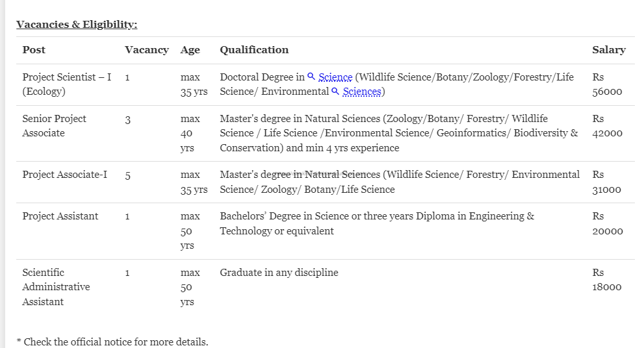Click the "Salary" column header
The image size is (644, 348).
(608, 50)
